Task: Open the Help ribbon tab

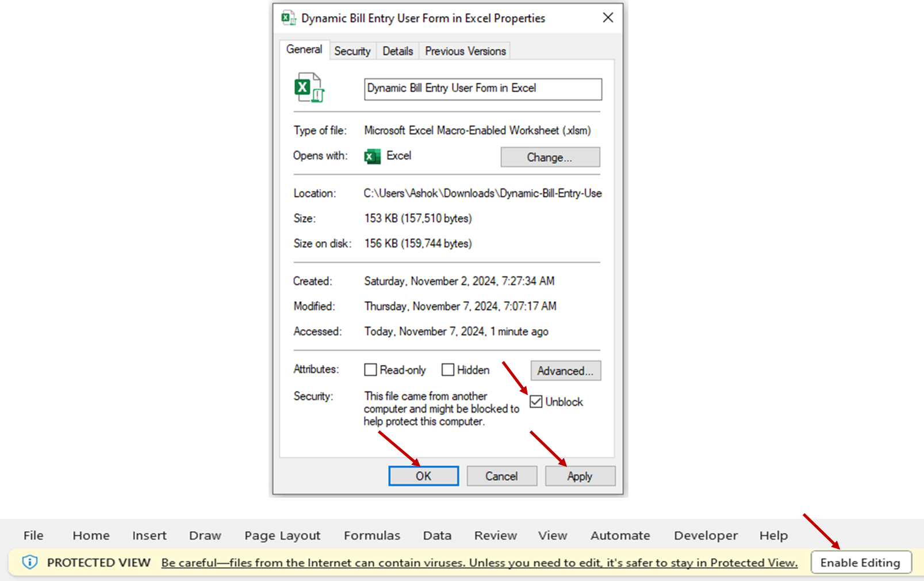Action: pos(773,535)
